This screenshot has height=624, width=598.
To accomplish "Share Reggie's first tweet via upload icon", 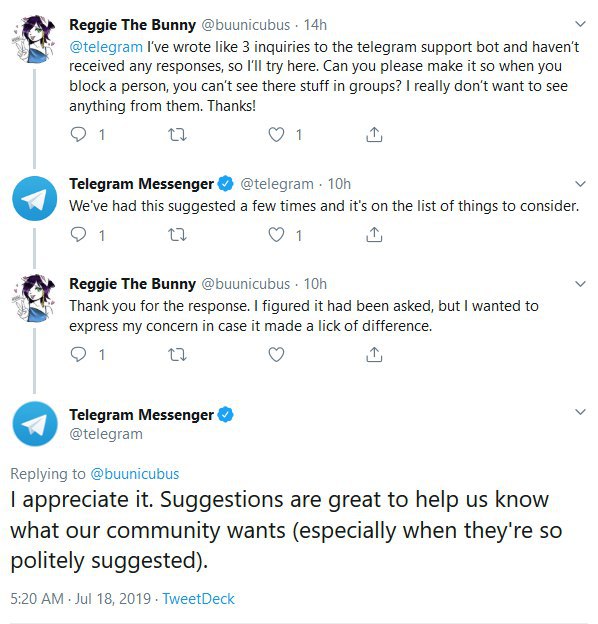I will coord(374,135).
